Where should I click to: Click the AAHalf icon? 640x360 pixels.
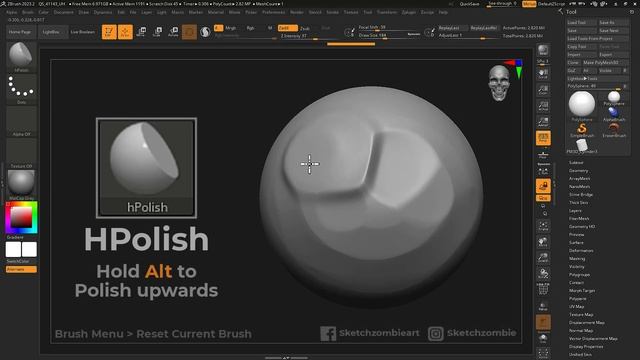[x=543, y=122]
